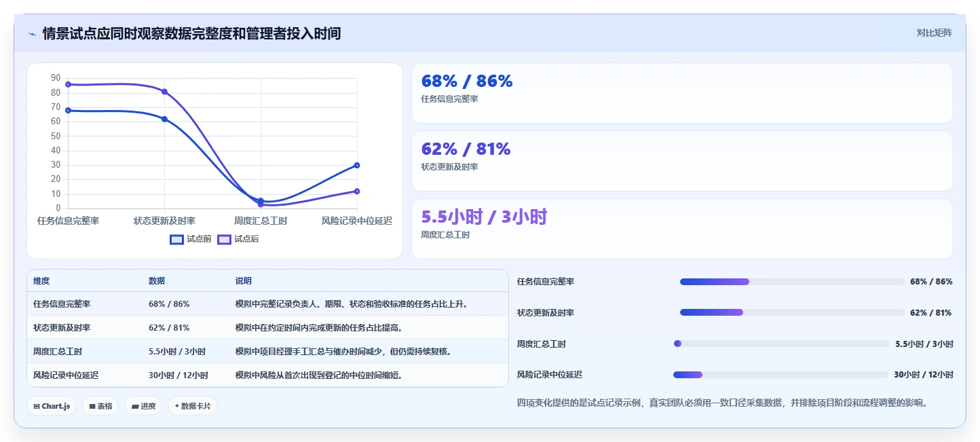Click the 状态更新及时率 x-axis label
Viewport: 980px width, 442px height.
point(164,221)
